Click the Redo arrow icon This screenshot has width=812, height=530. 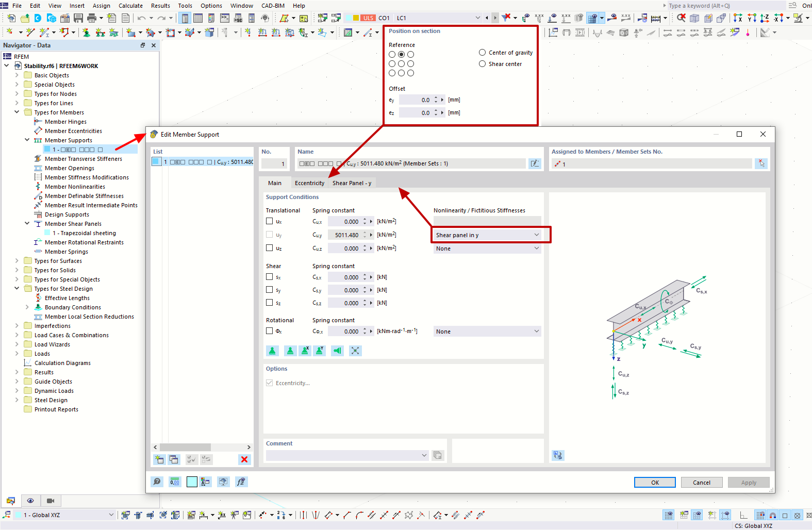tap(161, 18)
